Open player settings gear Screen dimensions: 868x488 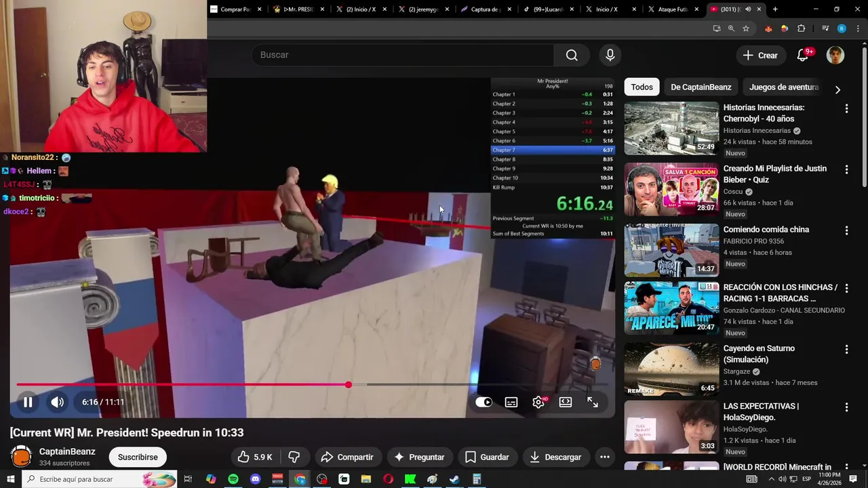[x=538, y=402]
